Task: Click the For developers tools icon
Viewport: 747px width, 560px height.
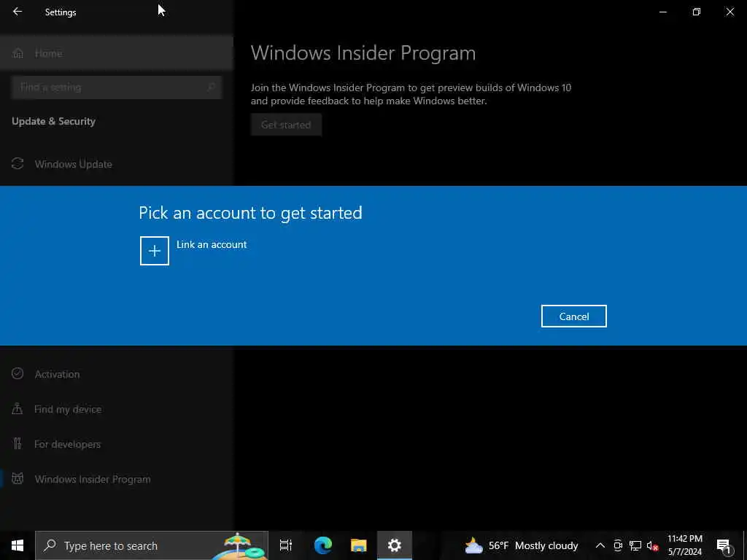Action: pyautogui.click(x=18, y=444)
